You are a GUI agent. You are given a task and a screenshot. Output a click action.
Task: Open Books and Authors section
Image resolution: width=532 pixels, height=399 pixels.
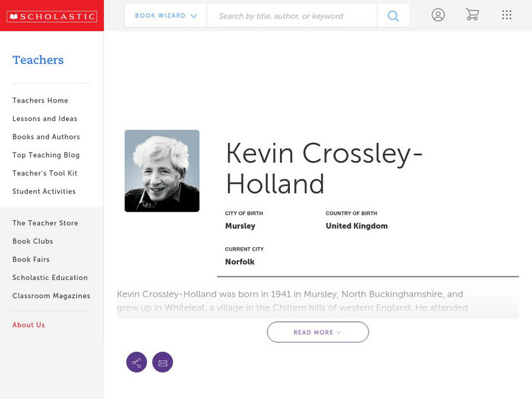click(46, 137)
